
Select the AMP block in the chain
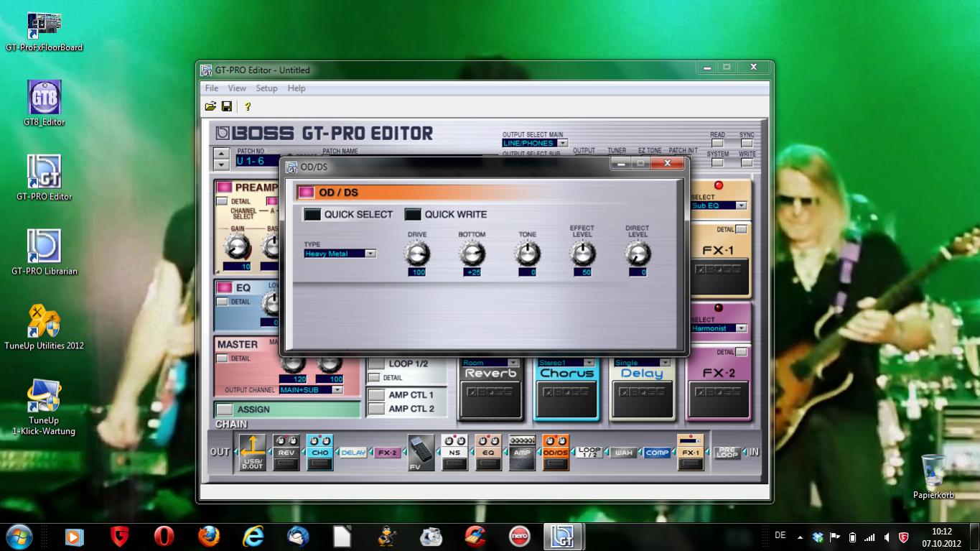(x=522, y=453)
